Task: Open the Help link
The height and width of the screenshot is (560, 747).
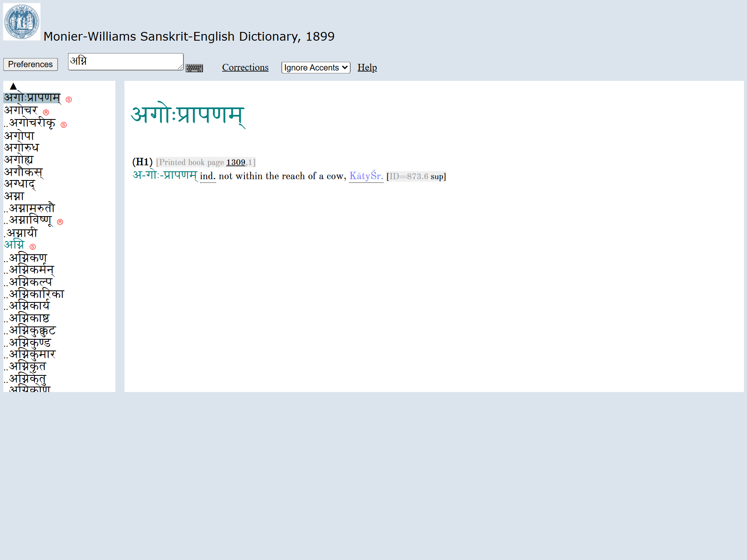Action: pyautogui.click(x=367, y=67)
